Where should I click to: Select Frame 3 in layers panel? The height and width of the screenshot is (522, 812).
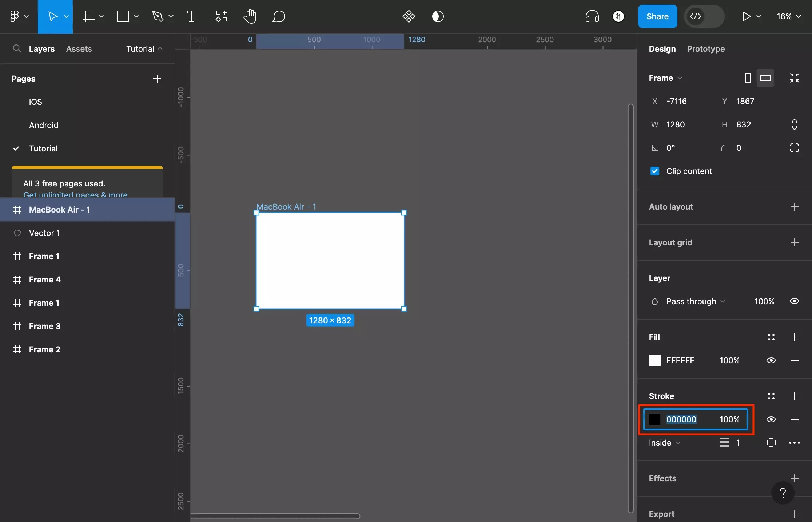(44, 326)
